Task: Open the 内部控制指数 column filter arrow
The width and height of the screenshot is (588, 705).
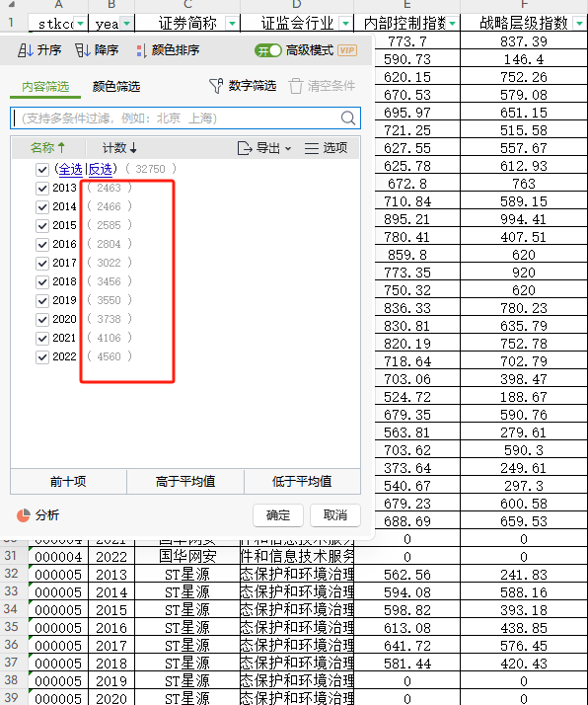Action: tap(452, 24)
